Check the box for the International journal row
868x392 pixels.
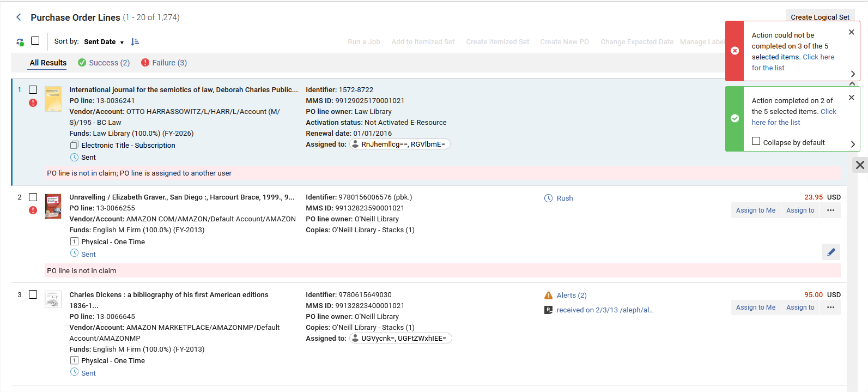(x=33, y=89)
